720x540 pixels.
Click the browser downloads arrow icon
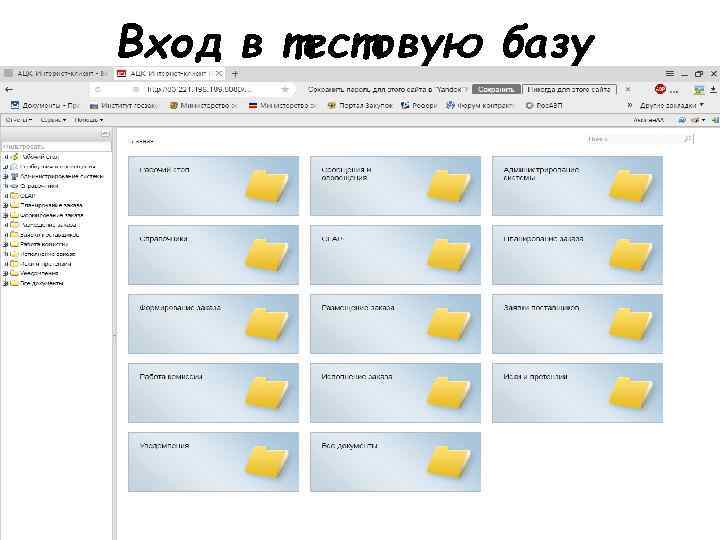coord(714,90)
